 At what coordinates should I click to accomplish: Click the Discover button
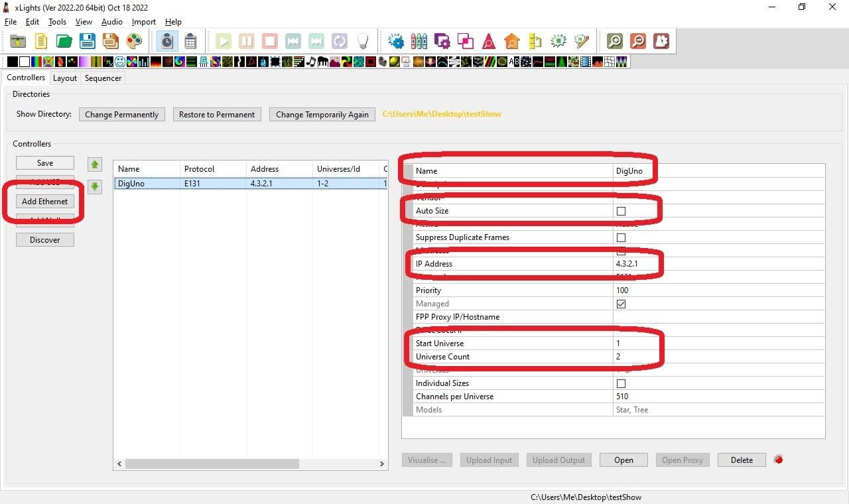[44, 240]
